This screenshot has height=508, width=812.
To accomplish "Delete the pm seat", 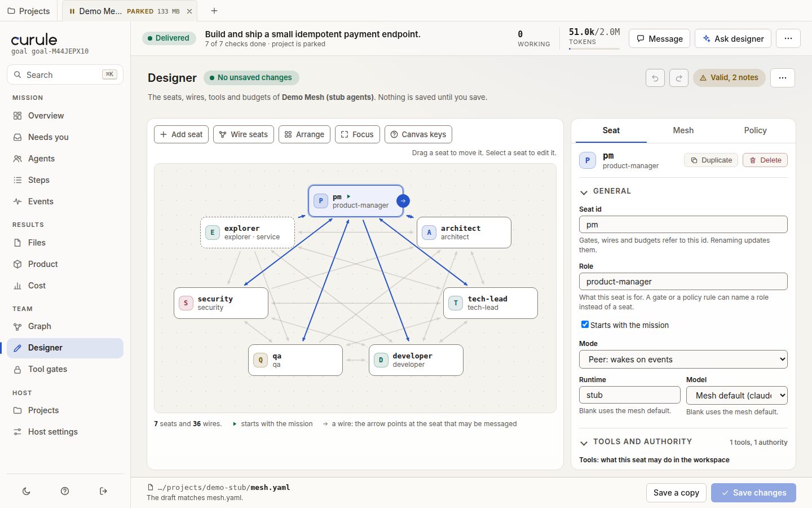I will pyautogui.click(x=765, y=160).
